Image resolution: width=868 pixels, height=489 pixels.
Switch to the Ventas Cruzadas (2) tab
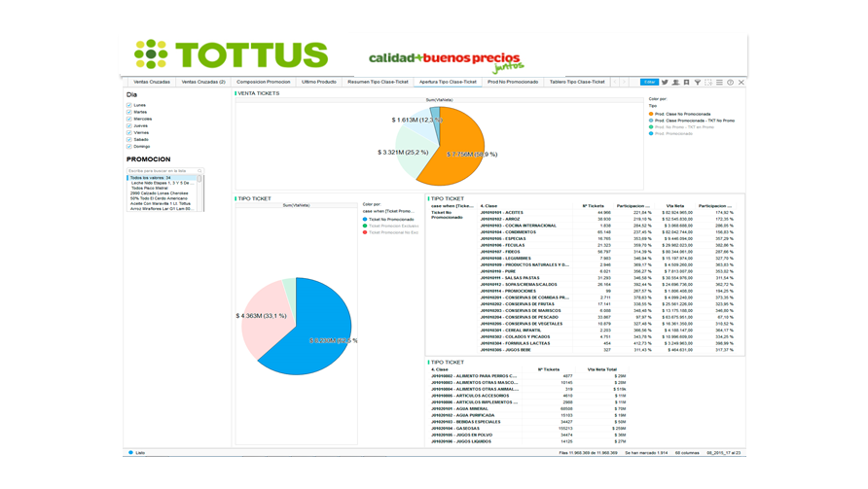[x=203, y=82]
